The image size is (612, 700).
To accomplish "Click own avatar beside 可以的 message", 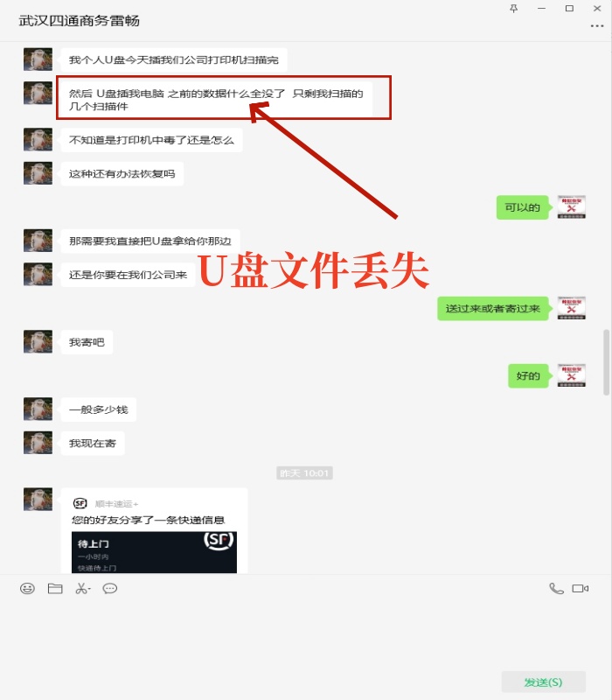I will coord(572,207).
